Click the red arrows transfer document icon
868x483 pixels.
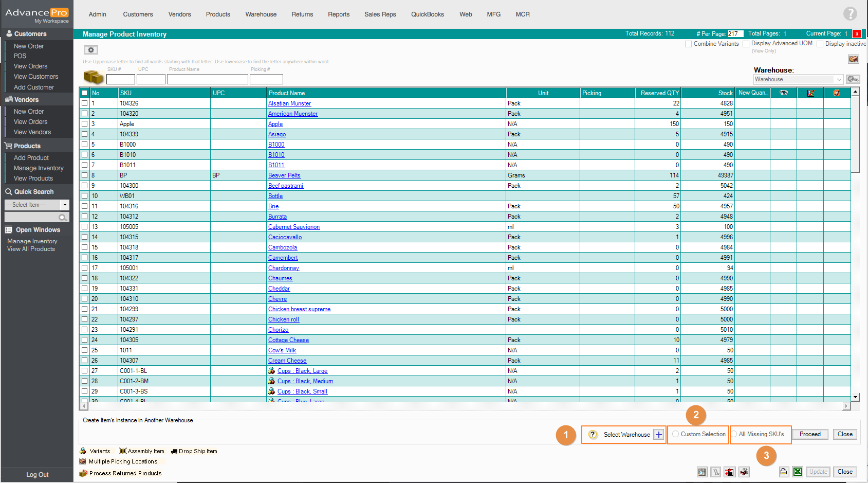click(x=729, y=472)
